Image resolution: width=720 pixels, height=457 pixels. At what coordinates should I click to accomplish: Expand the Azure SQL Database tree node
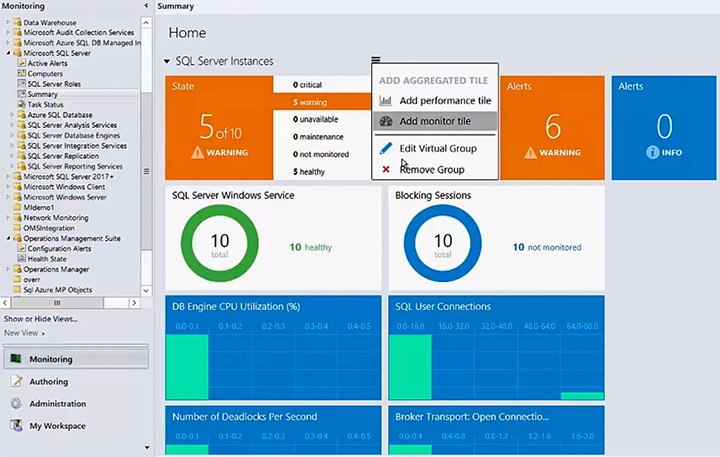pyautogui.click(x=12, y=115)
